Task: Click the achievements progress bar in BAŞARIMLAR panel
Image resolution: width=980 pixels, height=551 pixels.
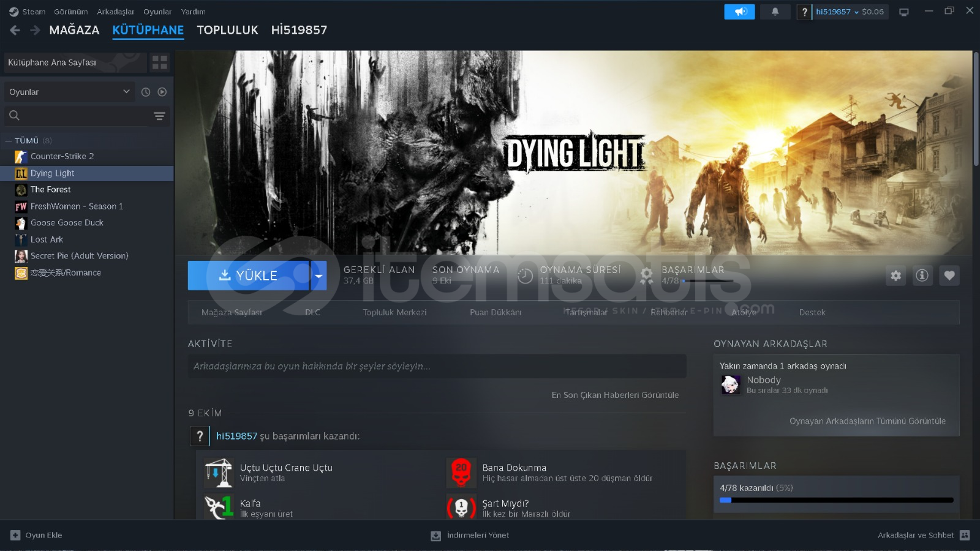Action: 836,500
